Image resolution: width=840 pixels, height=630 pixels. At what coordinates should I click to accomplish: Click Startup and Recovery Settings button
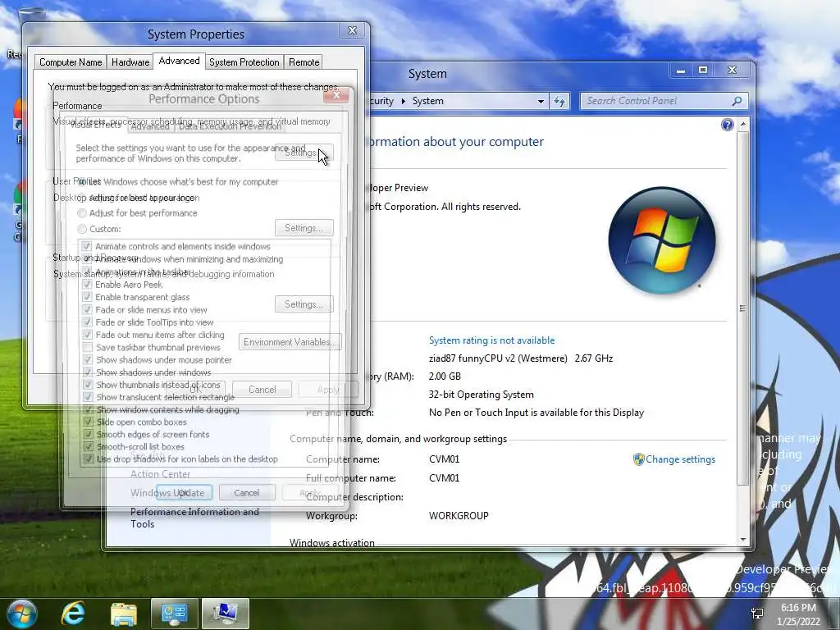pyautogui.click(x=304, y=304)
